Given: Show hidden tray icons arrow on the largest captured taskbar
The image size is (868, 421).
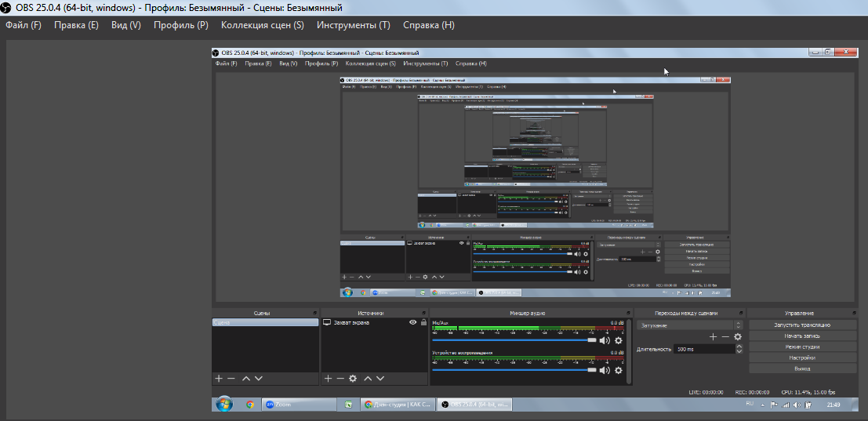Looking at the screenshot, I should coord(764,405).
